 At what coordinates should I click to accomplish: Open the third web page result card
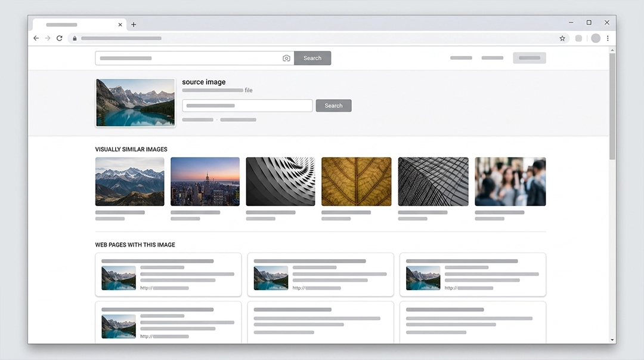pyautogui.click(x=473, y=275)
